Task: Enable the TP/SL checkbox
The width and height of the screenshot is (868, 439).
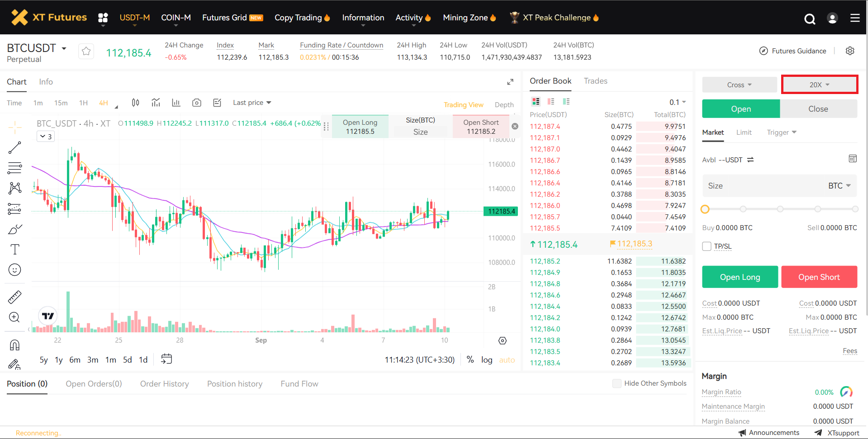Action: tap(707, 246)
